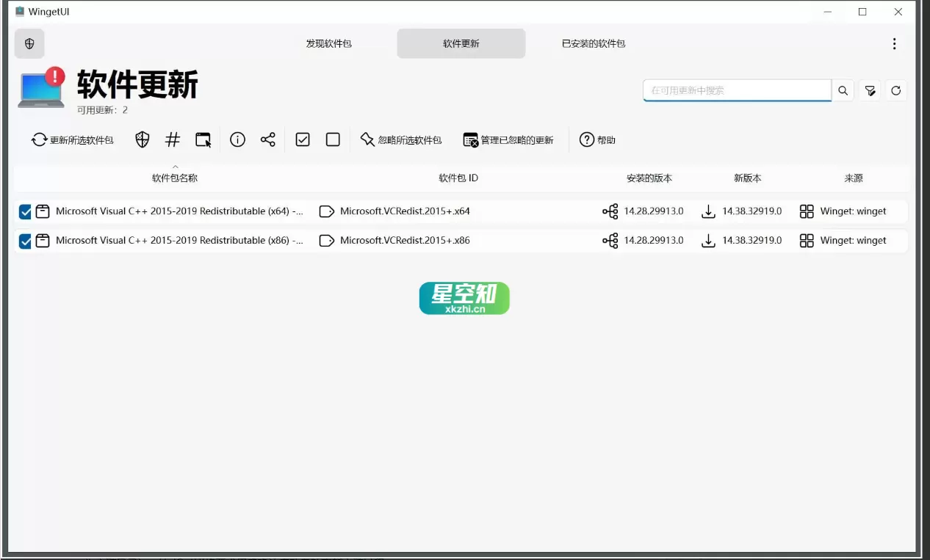
Task: Click the select-all packages checkbox in toolbar
Action: tap(302, 139)
